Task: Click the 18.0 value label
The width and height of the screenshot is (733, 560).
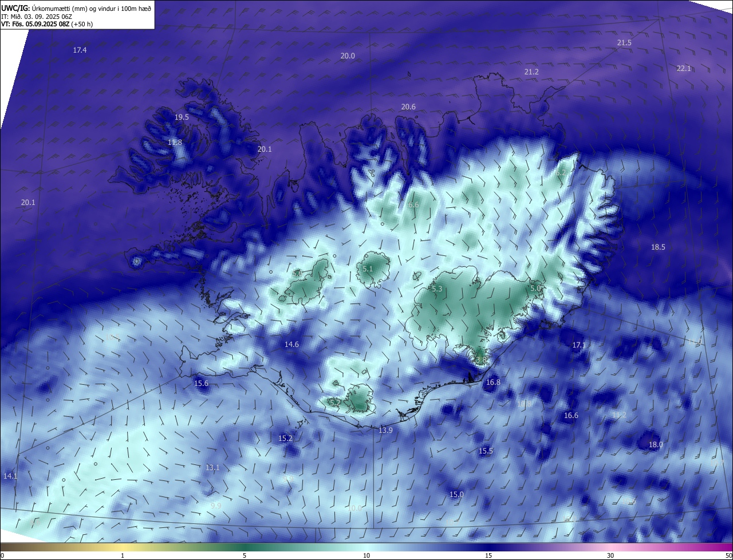Action: [656, 445]
